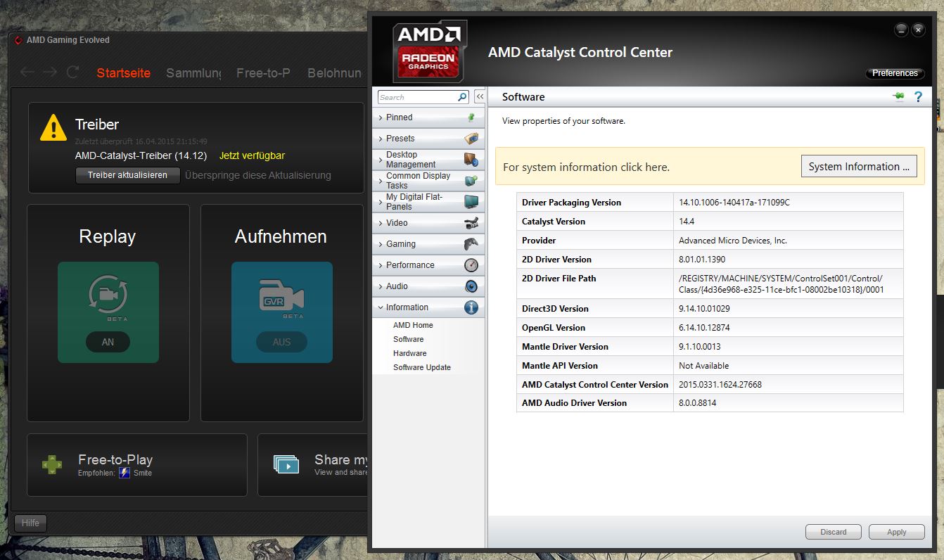Click the Free-to-Play gamepad cross icon
Screen dimensions: 944x560
52,465
